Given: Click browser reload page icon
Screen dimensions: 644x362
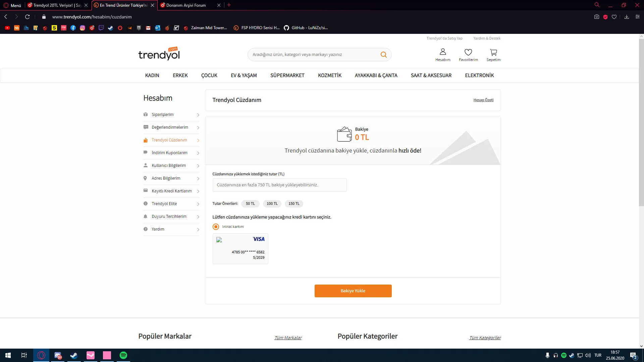Looking at the screenshot, I should click(x=28, y=17).
